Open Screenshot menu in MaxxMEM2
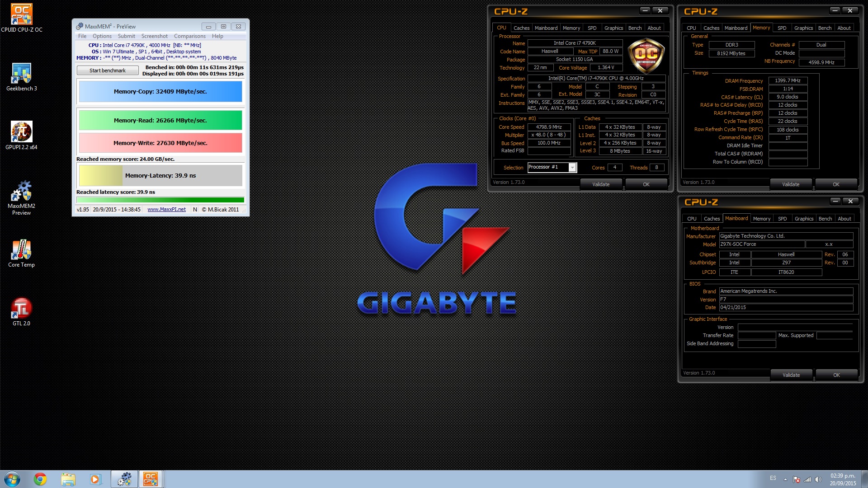Image resolution: width=868 pixels, height=488 pixels. click(x=154, y=36)
